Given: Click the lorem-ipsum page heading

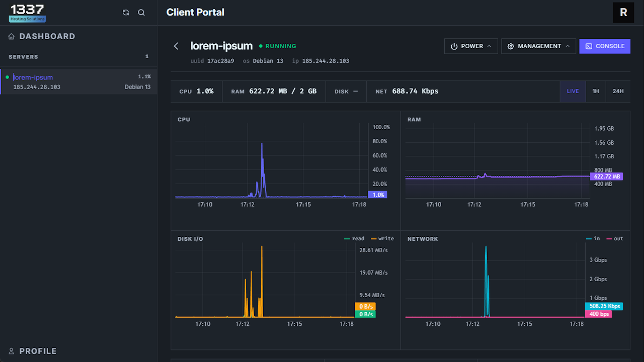Looking at the screenshot, I should pyautogui.click(x=221, y=46).
